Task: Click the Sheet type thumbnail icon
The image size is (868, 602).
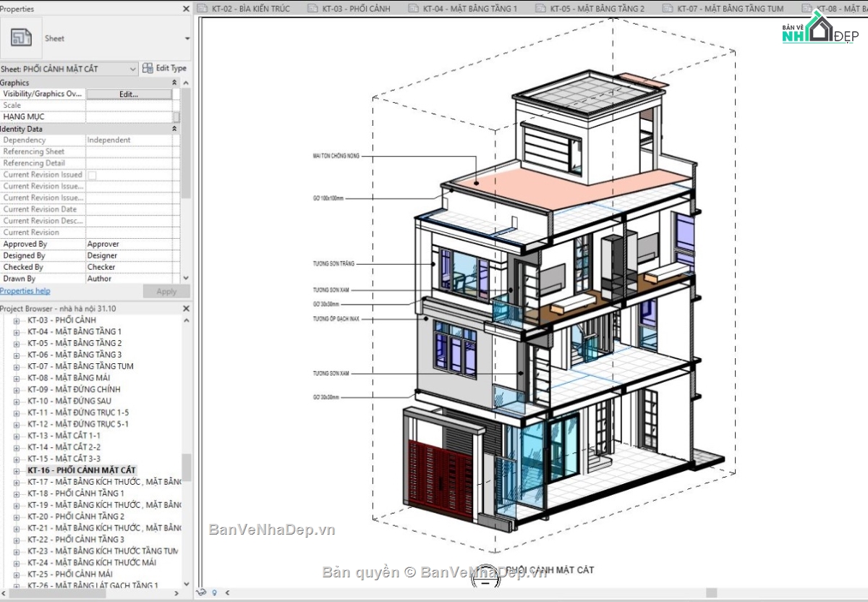Action: [22, 38]
